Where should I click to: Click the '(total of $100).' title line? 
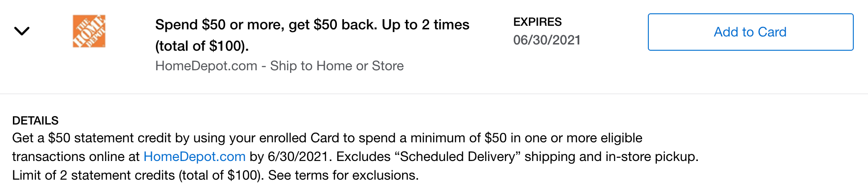[x=202, y=46]
